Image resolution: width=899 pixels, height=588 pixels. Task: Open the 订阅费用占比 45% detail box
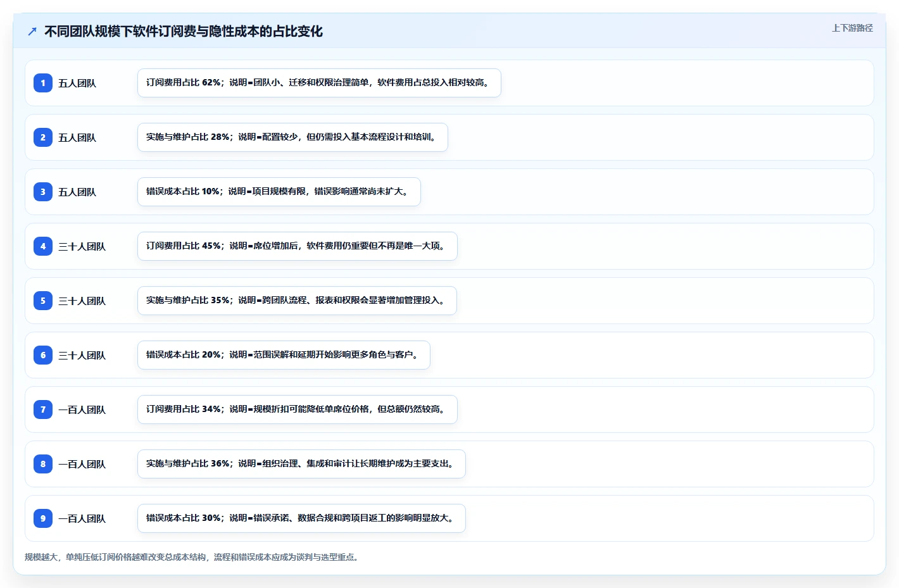[x=298, y=246]
